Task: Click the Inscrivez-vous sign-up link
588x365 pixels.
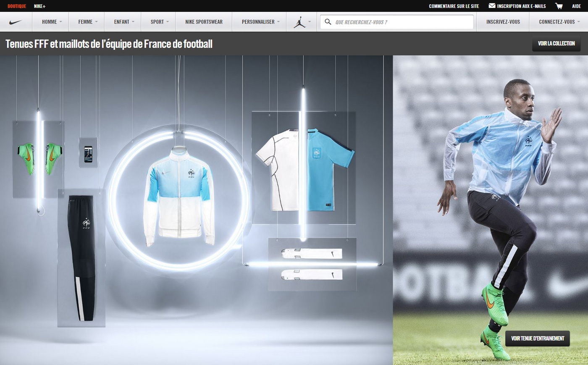Action: click(503, 22)
